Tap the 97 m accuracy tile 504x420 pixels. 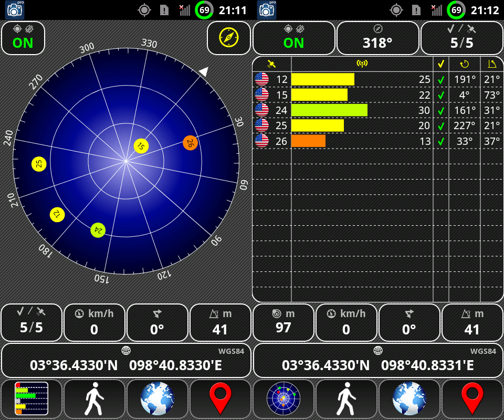point(283,322)
